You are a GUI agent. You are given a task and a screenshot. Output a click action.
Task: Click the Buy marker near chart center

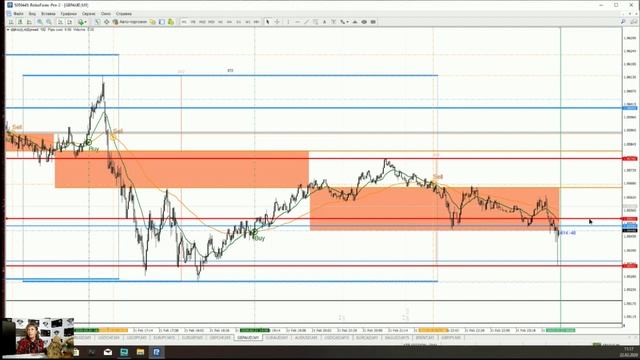254,233
